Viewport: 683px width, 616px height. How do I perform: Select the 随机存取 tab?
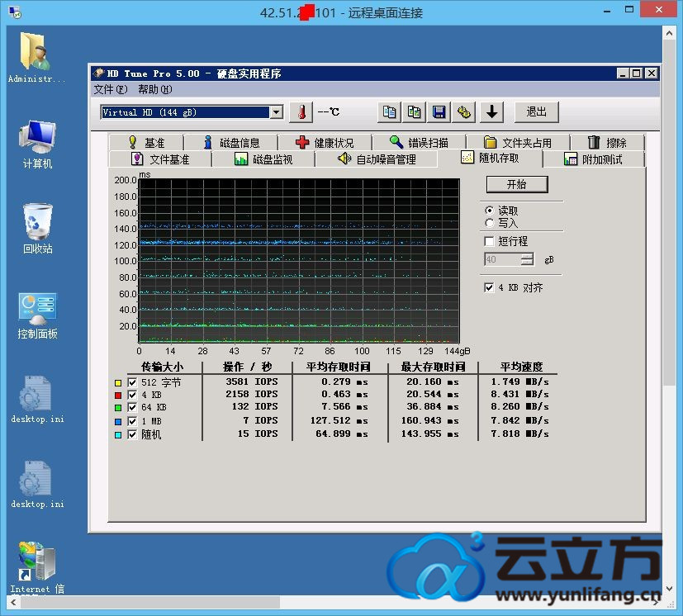[x=491, y=158]
